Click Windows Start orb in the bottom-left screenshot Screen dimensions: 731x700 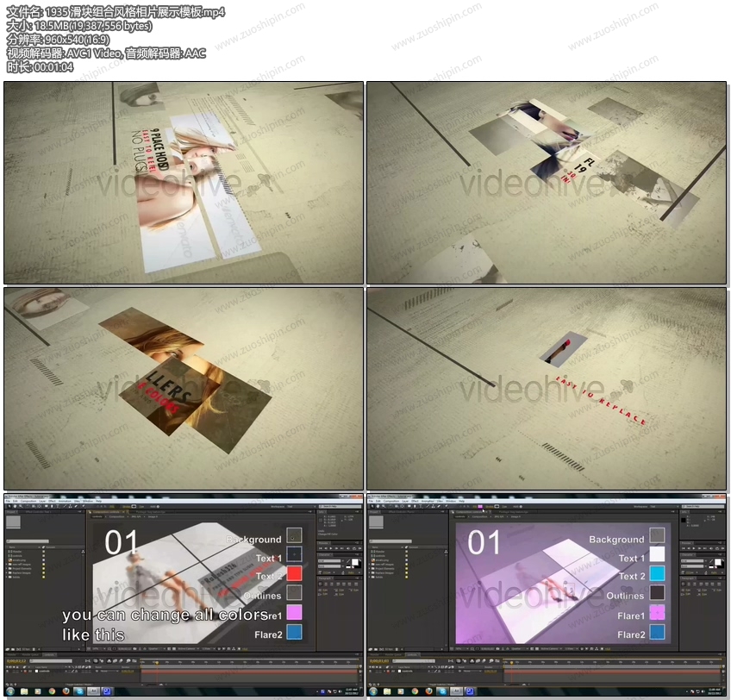[9, 691]
